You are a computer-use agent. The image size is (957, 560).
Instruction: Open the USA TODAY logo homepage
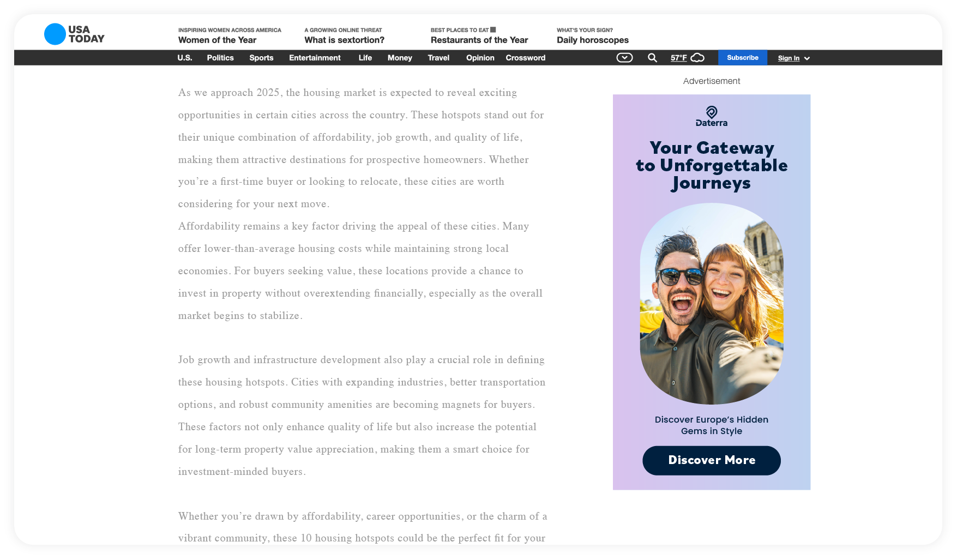pos(74,34)
